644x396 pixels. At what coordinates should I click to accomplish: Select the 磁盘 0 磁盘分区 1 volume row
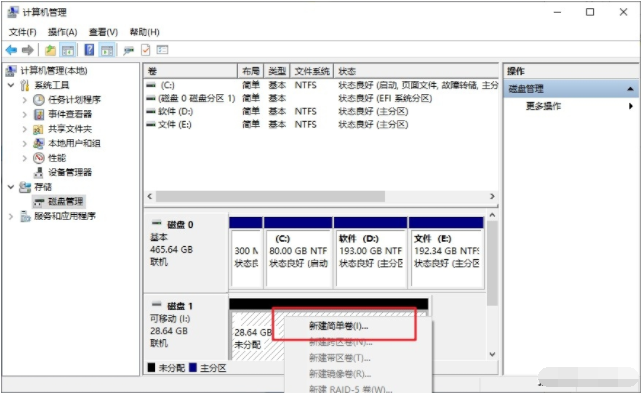point(322,98)
